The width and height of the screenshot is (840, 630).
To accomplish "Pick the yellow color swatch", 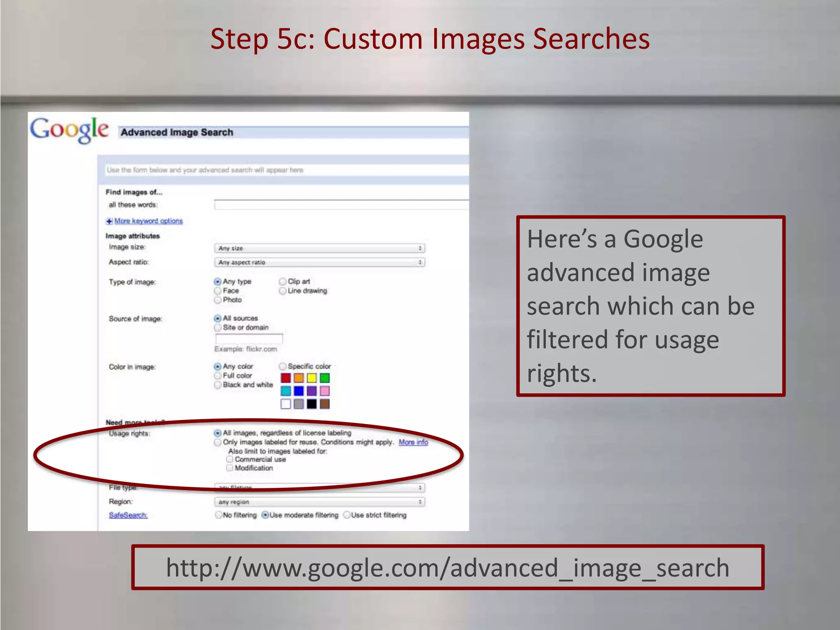I will tap(312, 378).
